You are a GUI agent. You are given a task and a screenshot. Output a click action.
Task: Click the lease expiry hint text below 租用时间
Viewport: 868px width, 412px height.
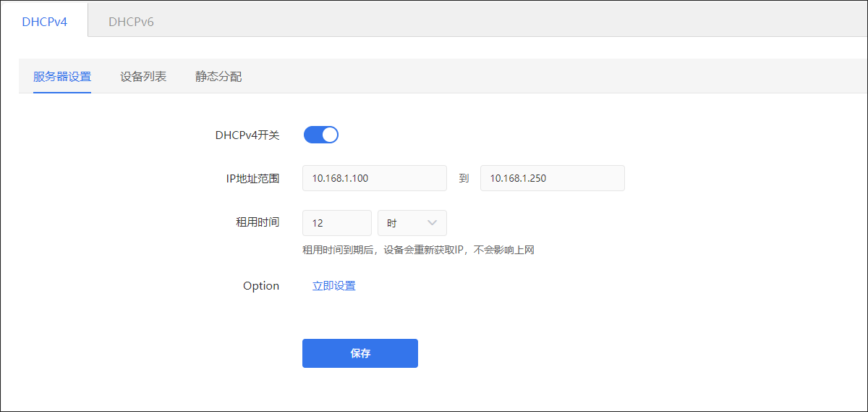pos(418,251)
